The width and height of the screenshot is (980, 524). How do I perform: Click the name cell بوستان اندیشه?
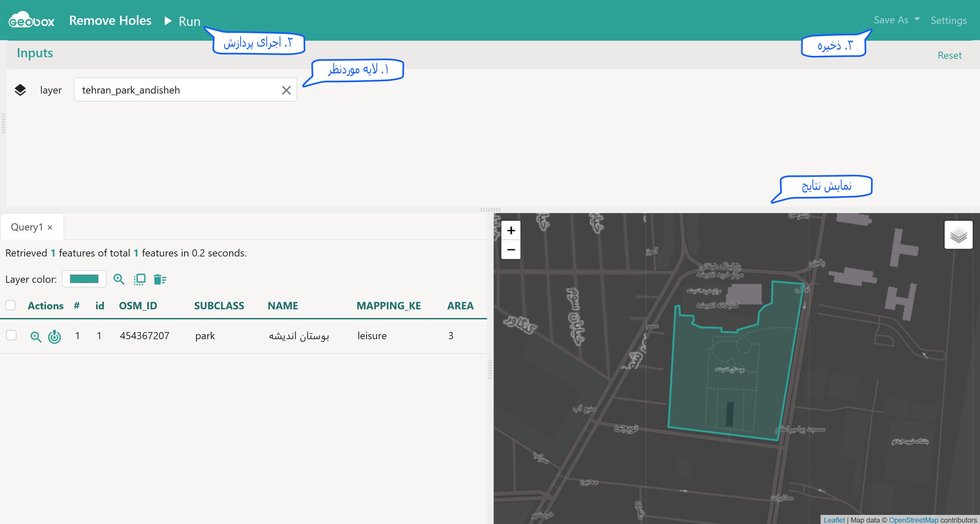[299, 336]
